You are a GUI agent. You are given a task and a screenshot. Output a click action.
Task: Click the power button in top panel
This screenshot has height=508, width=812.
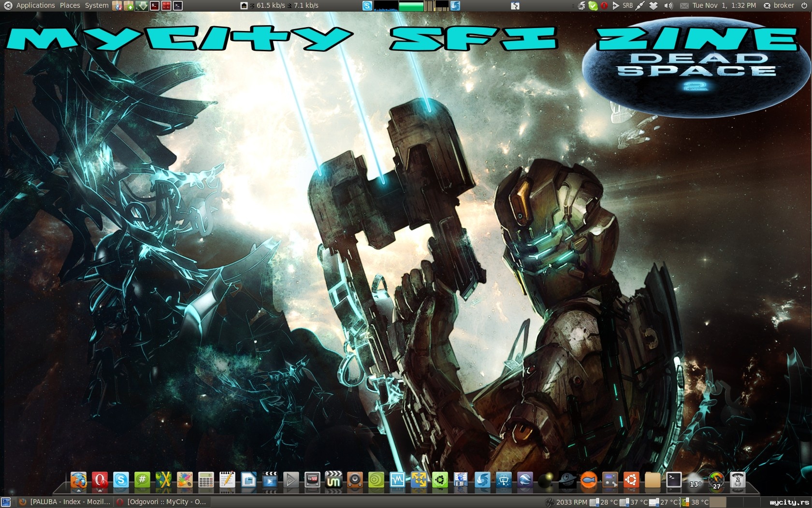[x=803, y=5]
